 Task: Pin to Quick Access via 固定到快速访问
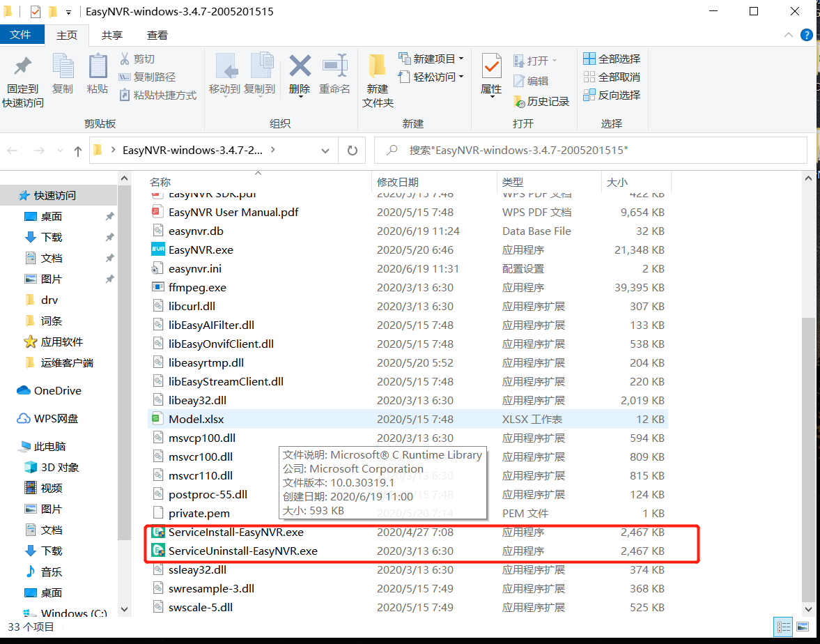(22, 81)
